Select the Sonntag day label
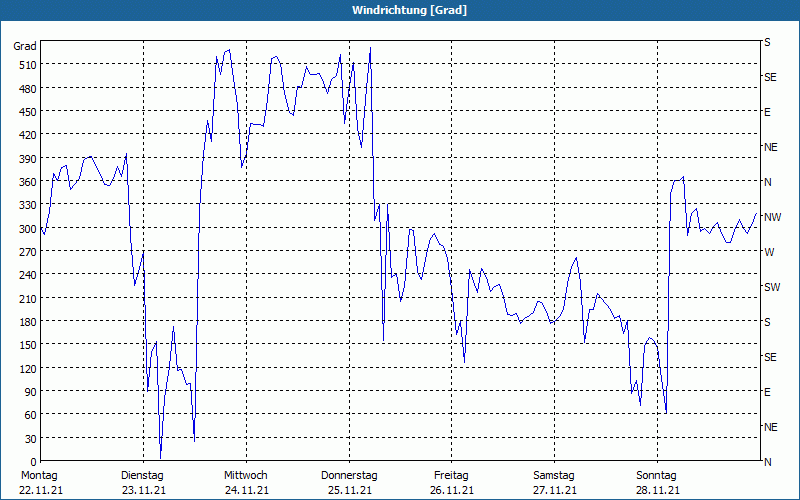Viewport: 800px width, 500px height. [657, 475]
